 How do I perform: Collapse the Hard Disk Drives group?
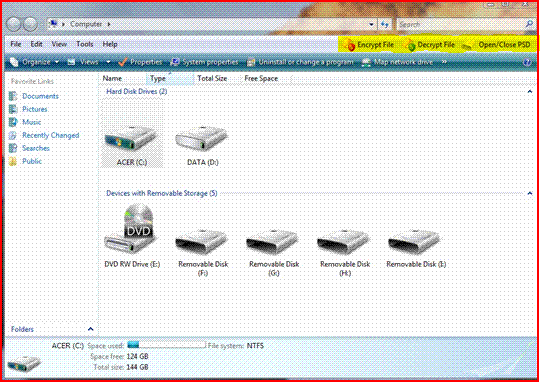[x=530, y=91]
